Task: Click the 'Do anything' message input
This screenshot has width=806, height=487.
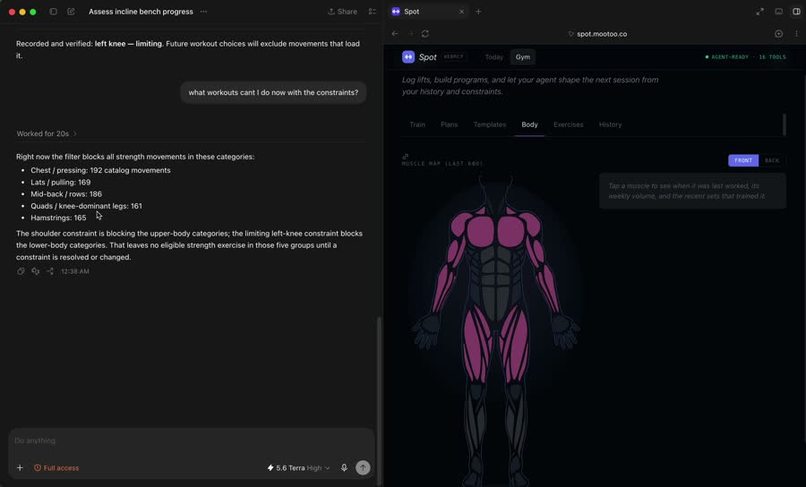Action: (191, 441)
